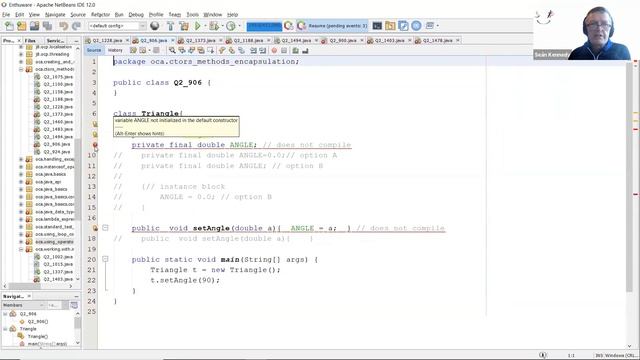
Task: Click the blue circular icon in toolbar
Action: click(x=416, y=26)
